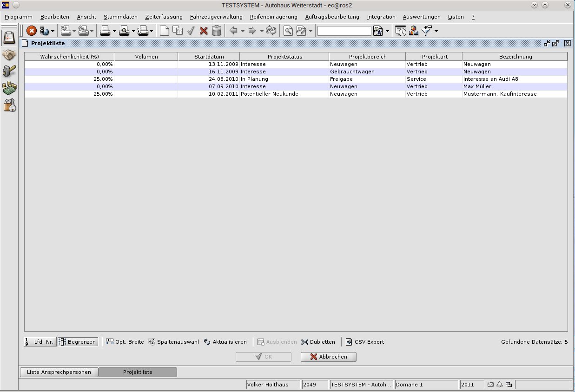Image resolution: width=575 pixels, height=392 pixels.
Task: Click the hammer icon in the left sidebar
Action: [x=9, y=71]
